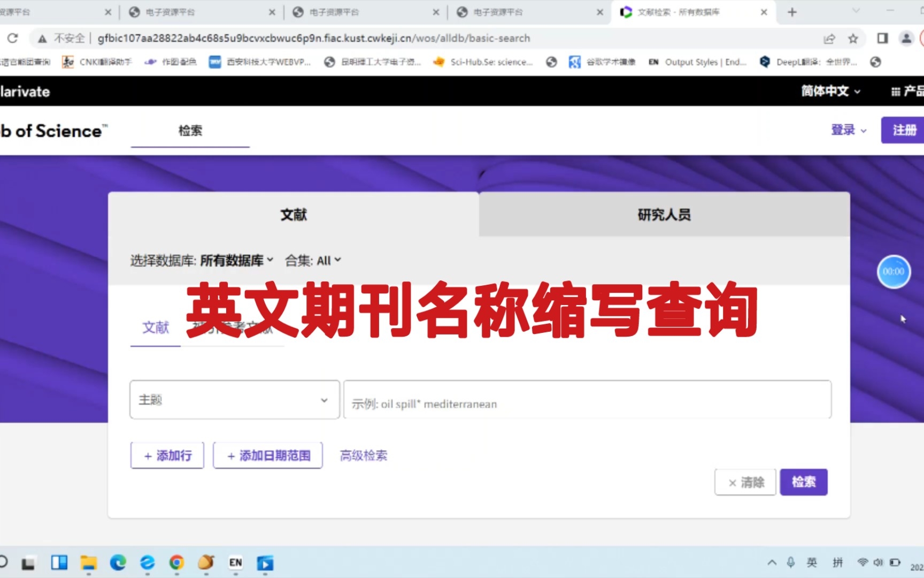Open Google Chrome from the taskbar

[176, 562]
